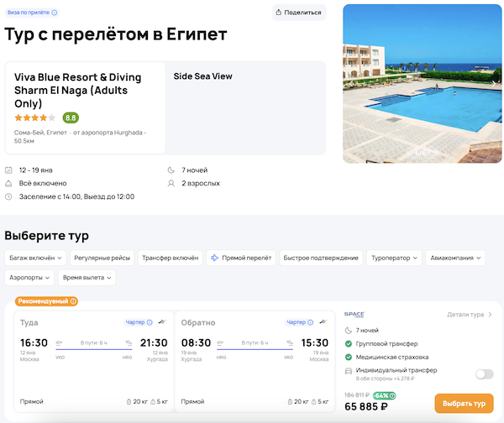The width and height of the screenshot is (504, 423).
Task: Select the Регулярные рейсы filter chip
Action: [x=100, y=258]
